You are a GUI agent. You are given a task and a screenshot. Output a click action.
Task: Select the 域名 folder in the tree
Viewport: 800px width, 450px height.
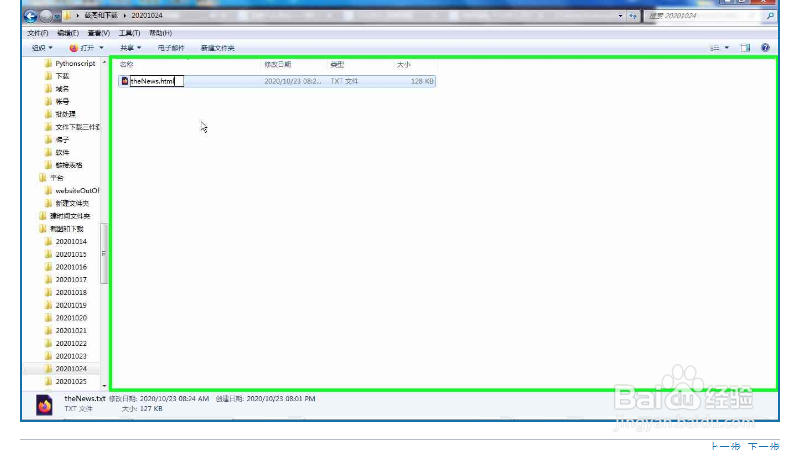pyautogui.click(x=62, y=89)
